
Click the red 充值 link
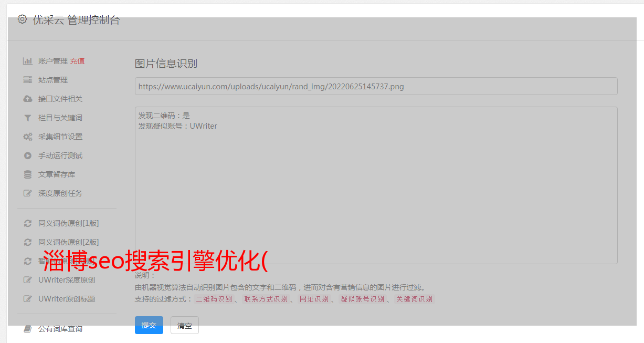coord(77,61)
